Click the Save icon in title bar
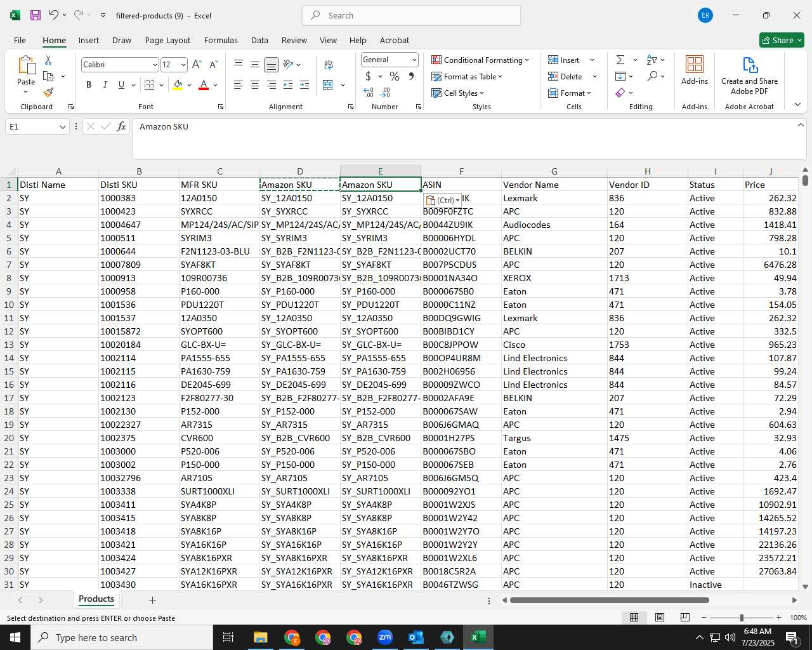 coord(36,15)
